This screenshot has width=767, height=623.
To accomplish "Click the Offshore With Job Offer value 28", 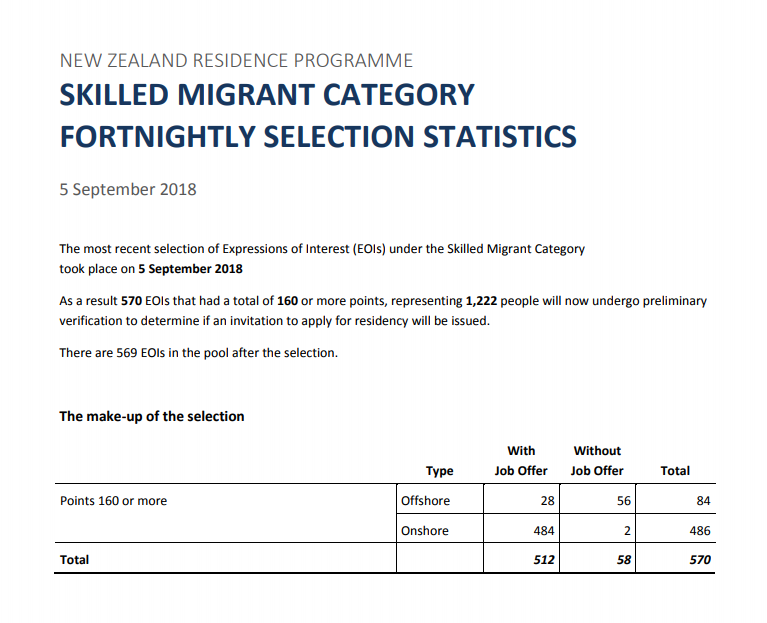I will click(x=546, y=501).
